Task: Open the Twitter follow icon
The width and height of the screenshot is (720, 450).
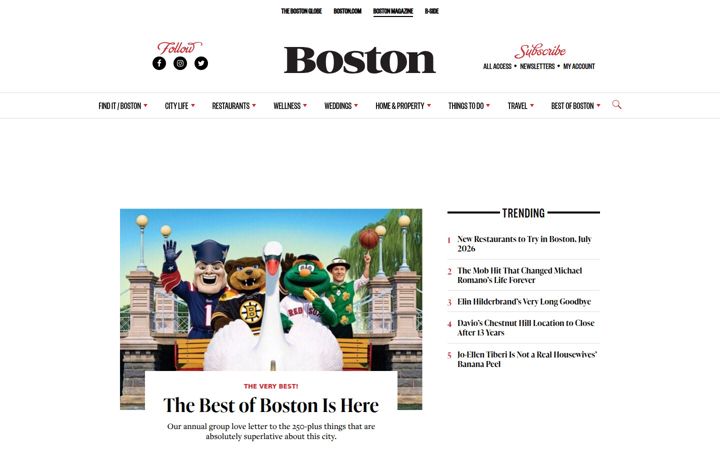Action: (x=201, y=63)
